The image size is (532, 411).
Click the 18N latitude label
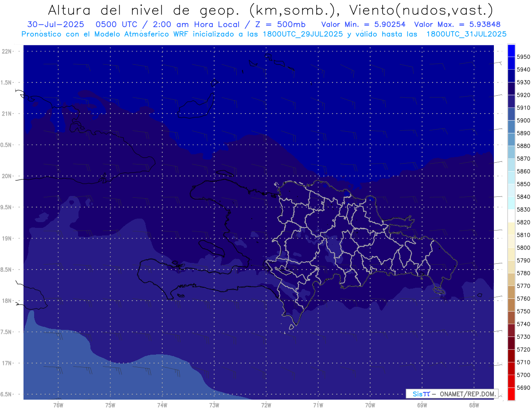pos(6,301)
